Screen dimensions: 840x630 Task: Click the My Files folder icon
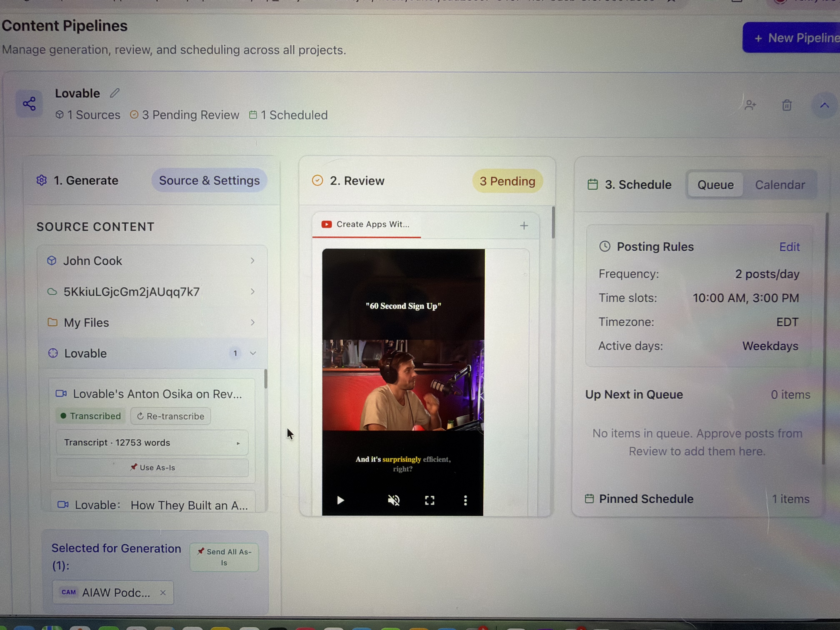tap(52, 322)
